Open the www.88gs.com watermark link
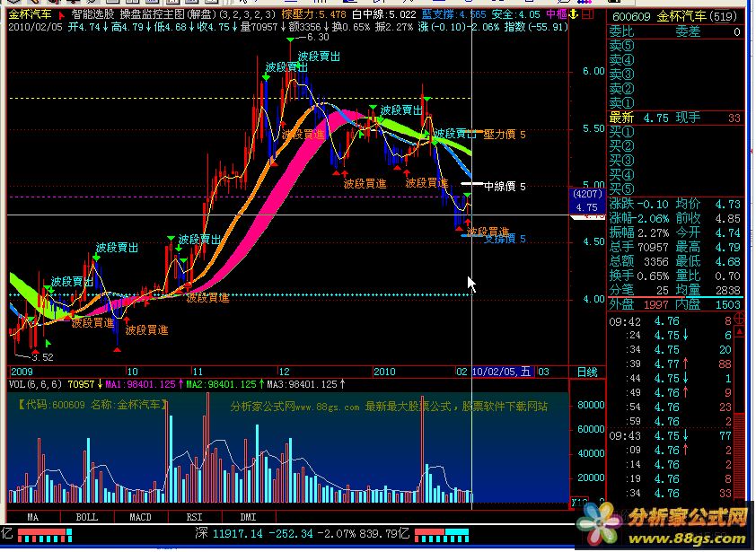Viewport: 756px width, 552px height. (687, 539)
